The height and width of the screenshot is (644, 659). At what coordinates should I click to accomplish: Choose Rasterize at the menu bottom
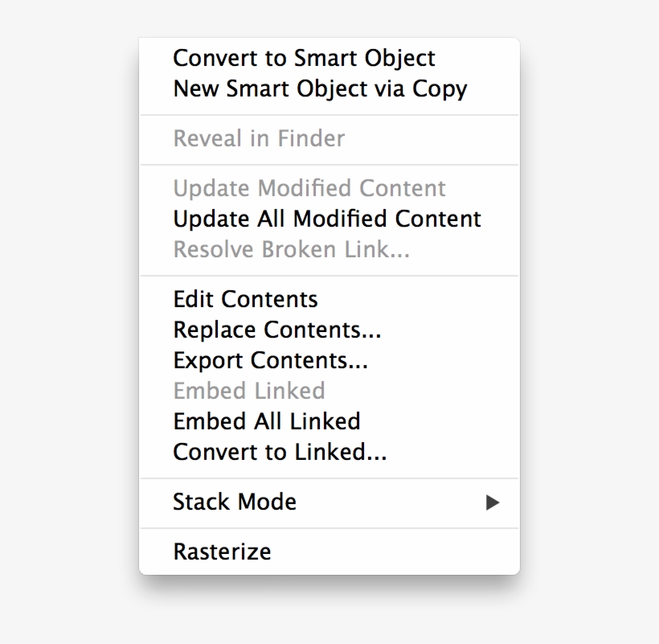click(222, 552)
